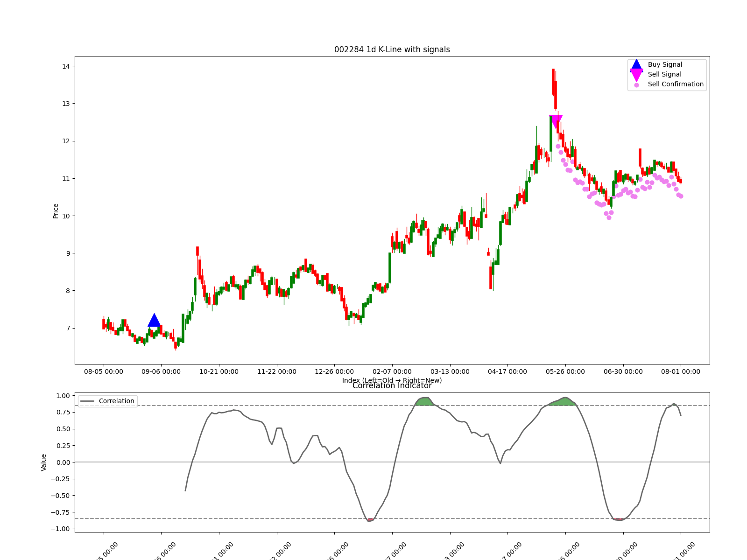Screen dimensions: 747x560
Task: Click the price tick label 9
Action: (x=68, y=253)
